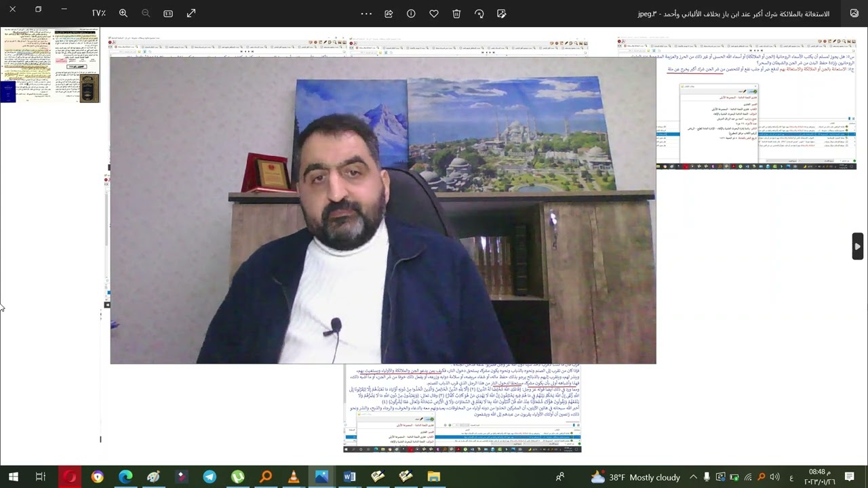This screenshot has height=488, width=868.
Task: Share the current photo
Action: 389,14
